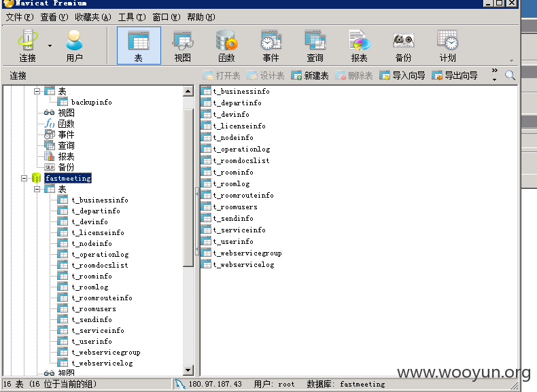The height and width of the screenshot is (392, 537).
Task: Collapse the fastmeeting database node
Action: tap(24, 179)
